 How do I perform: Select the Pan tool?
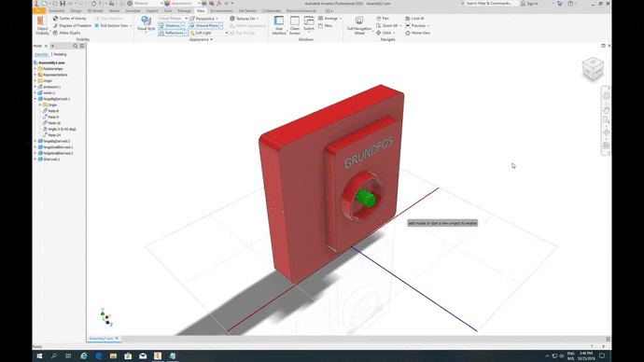tap(383, 19)
